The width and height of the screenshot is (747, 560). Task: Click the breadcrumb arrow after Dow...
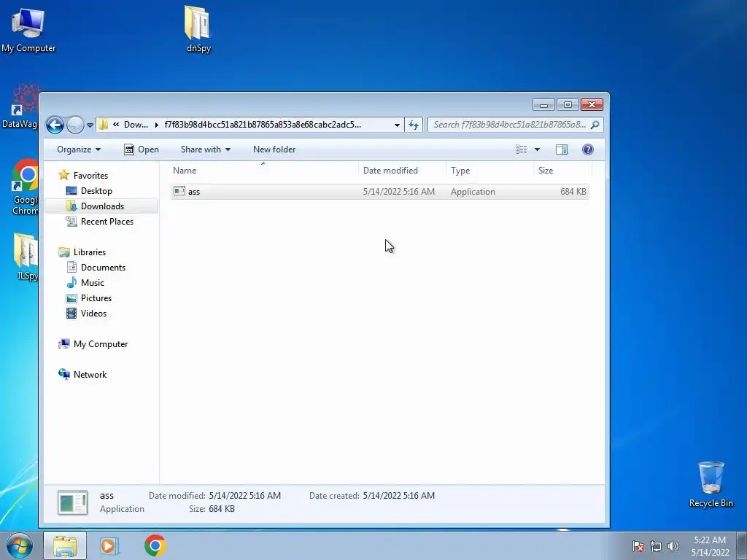pos(156,125)
